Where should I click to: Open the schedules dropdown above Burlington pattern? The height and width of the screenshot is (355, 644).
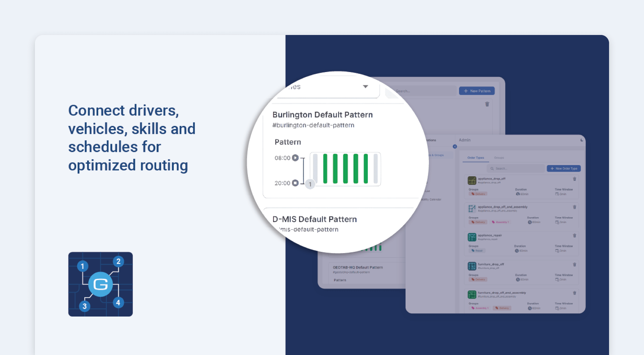click(365, 86)
